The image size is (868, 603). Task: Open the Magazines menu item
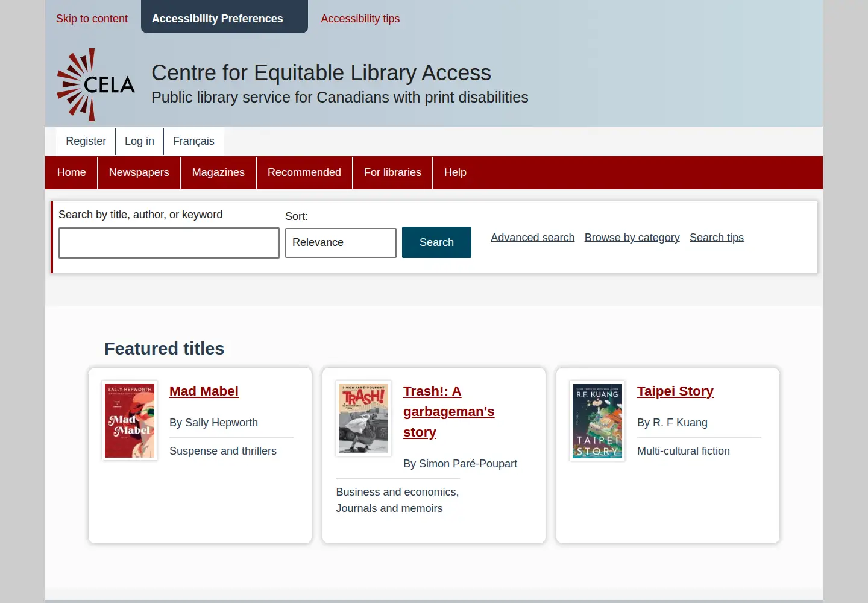click(218, 172)
